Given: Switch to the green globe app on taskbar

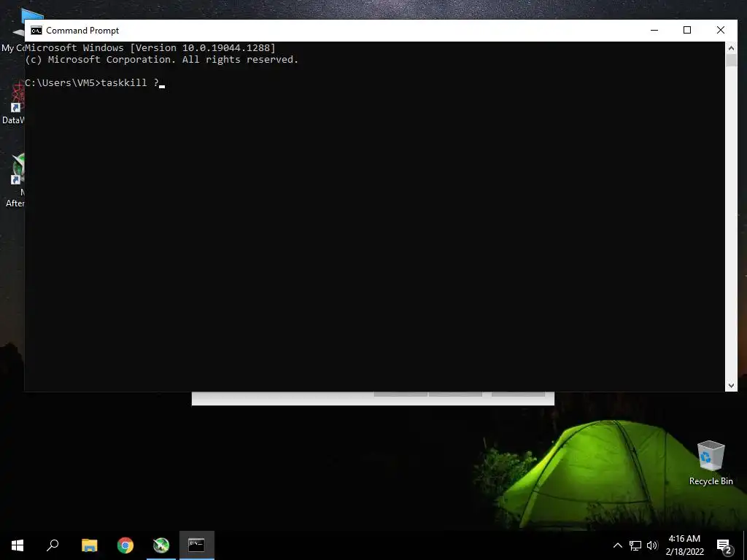Looking at the screenshot, I should click(161, 545).
